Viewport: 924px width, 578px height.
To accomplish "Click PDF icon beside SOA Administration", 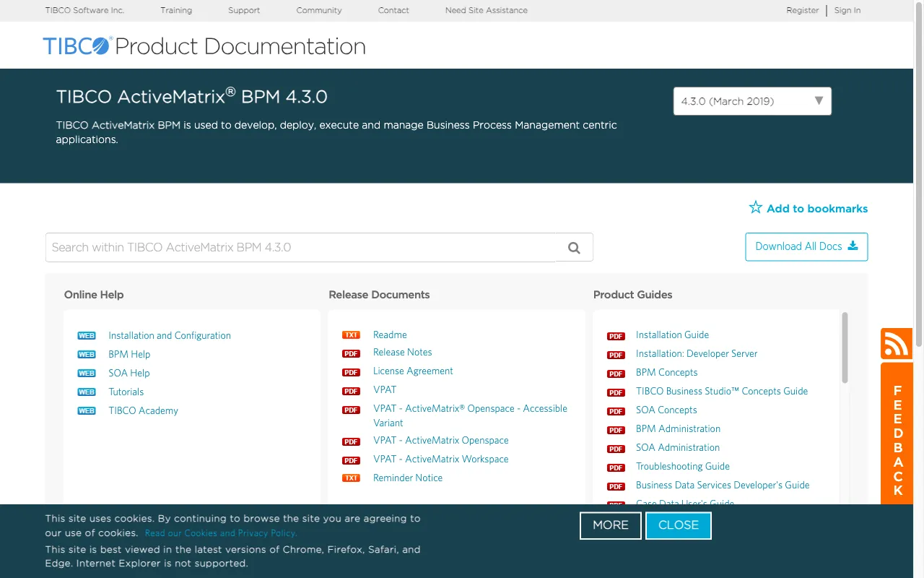I will [x=616, y=449].
